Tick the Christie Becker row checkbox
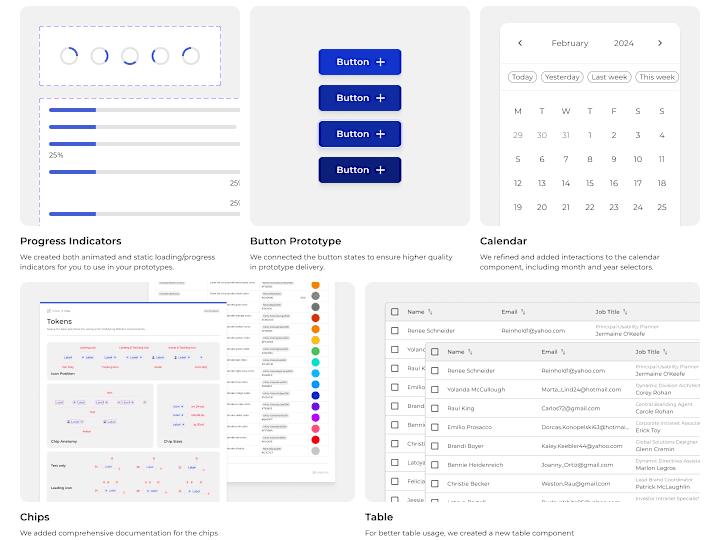This screenshot has width=720, height=540. point(435,484)
